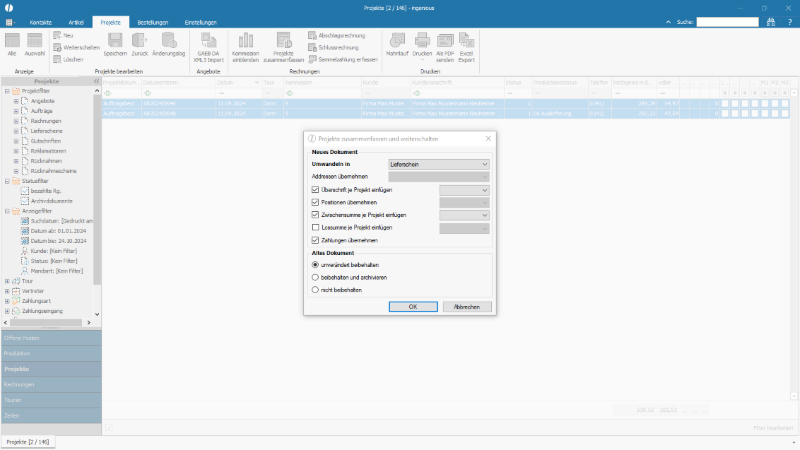This screenshot has width=800, height=450.
Task: Open the application menu icon left of Kontakte
Action: 10,22
